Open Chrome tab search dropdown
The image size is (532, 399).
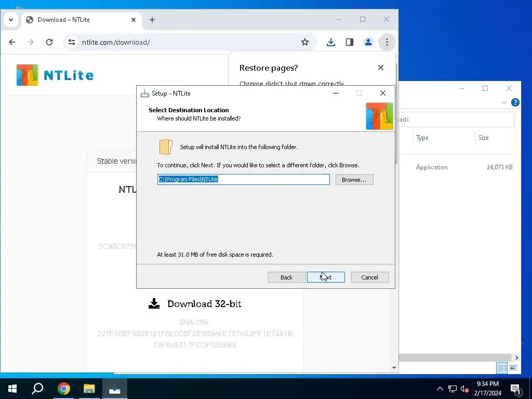tap(11, 20)
